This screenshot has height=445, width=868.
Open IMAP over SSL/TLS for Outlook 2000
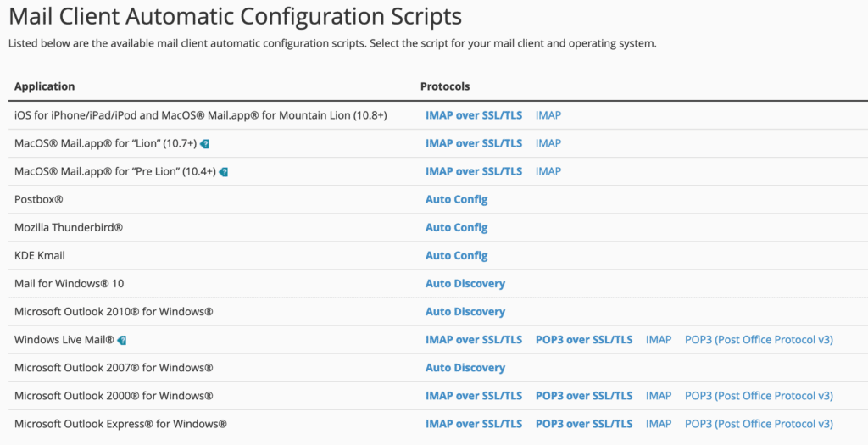click(x=473, y=395)
